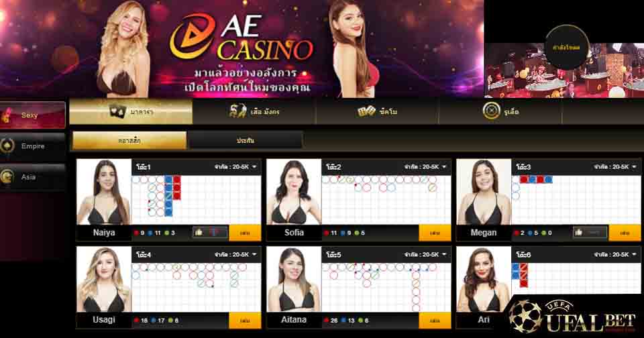Click the yellow play button for Aitana
Image resolution: width=644 pixels, height=338 pixels.
435,321
